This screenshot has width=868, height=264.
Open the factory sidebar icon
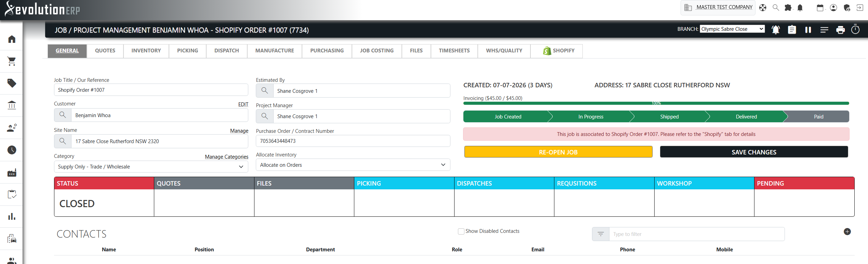[12, 173]
